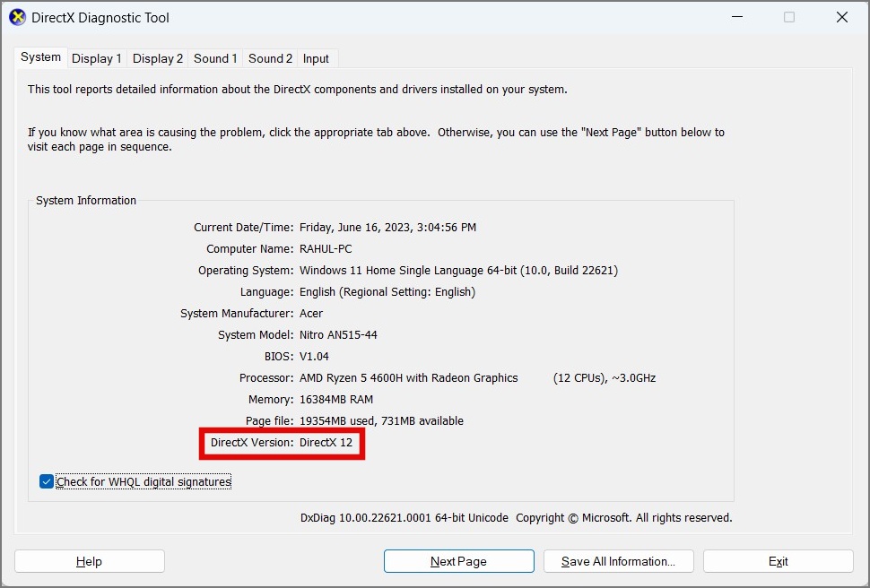This screenshot has width=870, height=588.
Task: Open the Display 2 tab
Action: [158, 58]
